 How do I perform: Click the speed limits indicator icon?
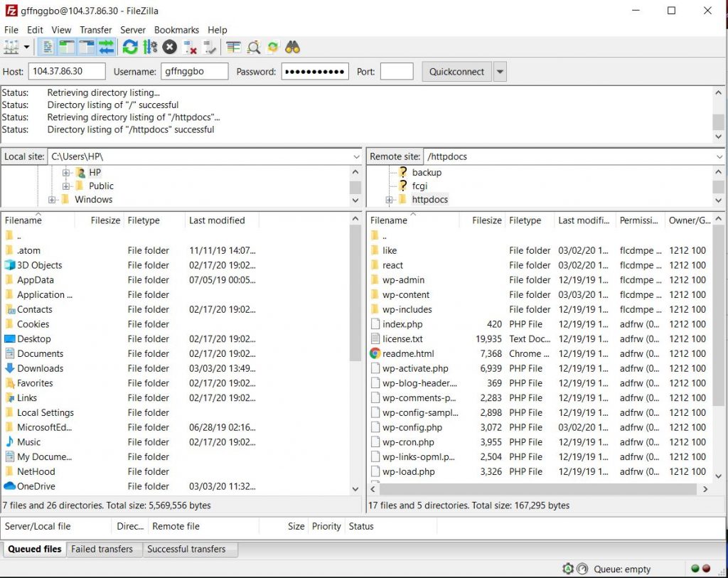(582, 569)
